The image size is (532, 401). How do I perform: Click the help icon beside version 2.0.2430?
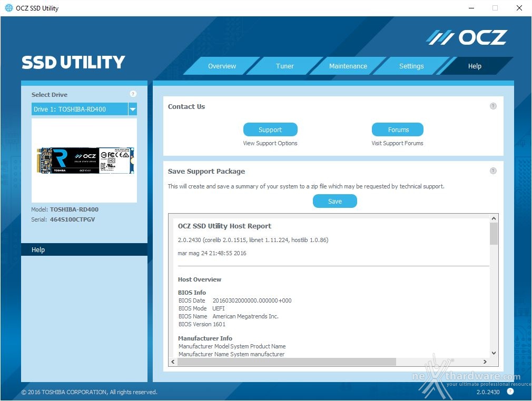(x=510, y=392)
